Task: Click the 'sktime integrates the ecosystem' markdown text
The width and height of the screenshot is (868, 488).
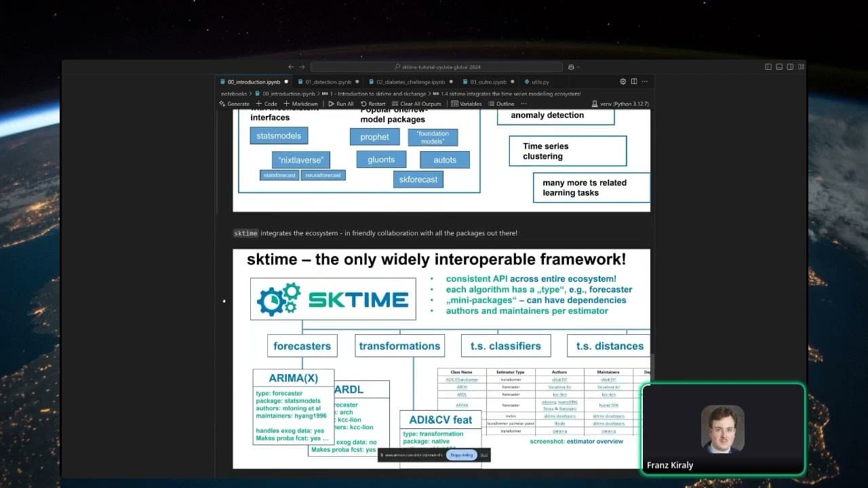Action: [x=375, y=233]
